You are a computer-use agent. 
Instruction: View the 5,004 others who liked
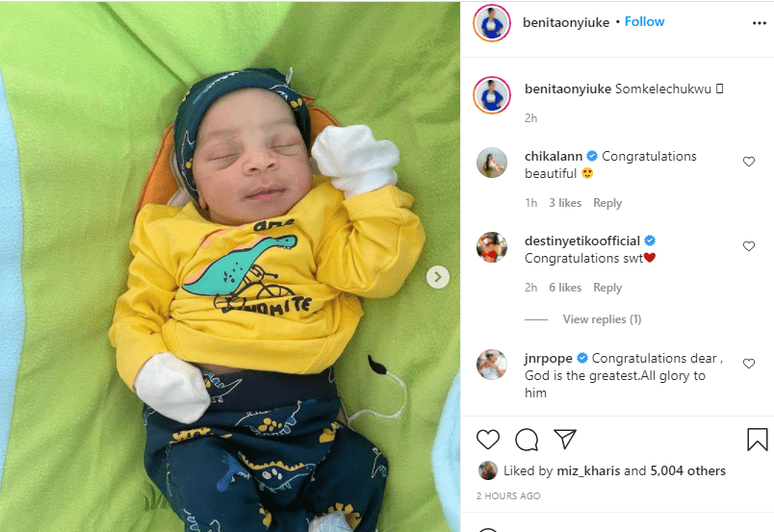(x=687, y=470)
